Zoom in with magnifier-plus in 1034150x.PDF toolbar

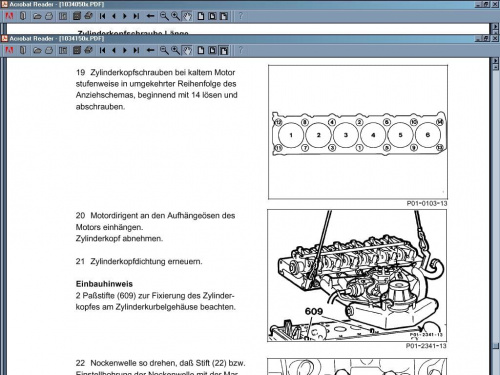pos(175,50)
